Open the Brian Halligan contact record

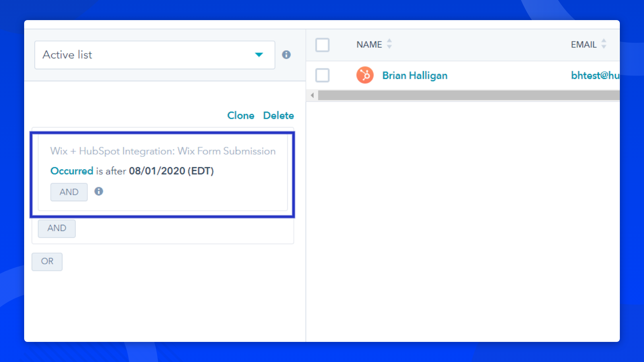tap(415, 76)
